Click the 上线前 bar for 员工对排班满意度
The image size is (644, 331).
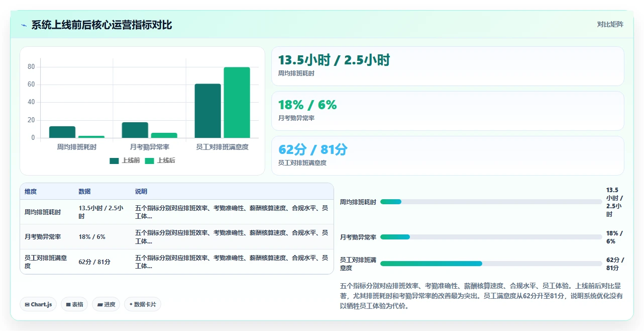[208, 111]
